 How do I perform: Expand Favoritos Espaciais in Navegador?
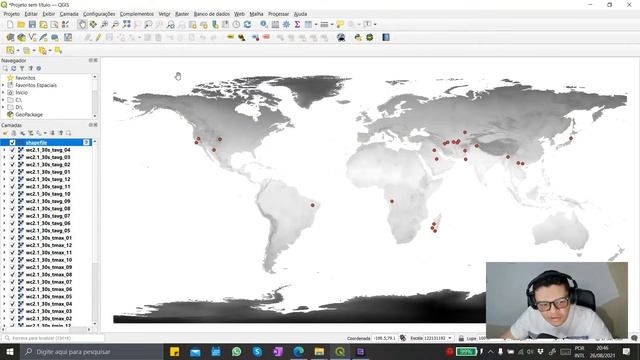pyautogui.click(x=4, y=85)
